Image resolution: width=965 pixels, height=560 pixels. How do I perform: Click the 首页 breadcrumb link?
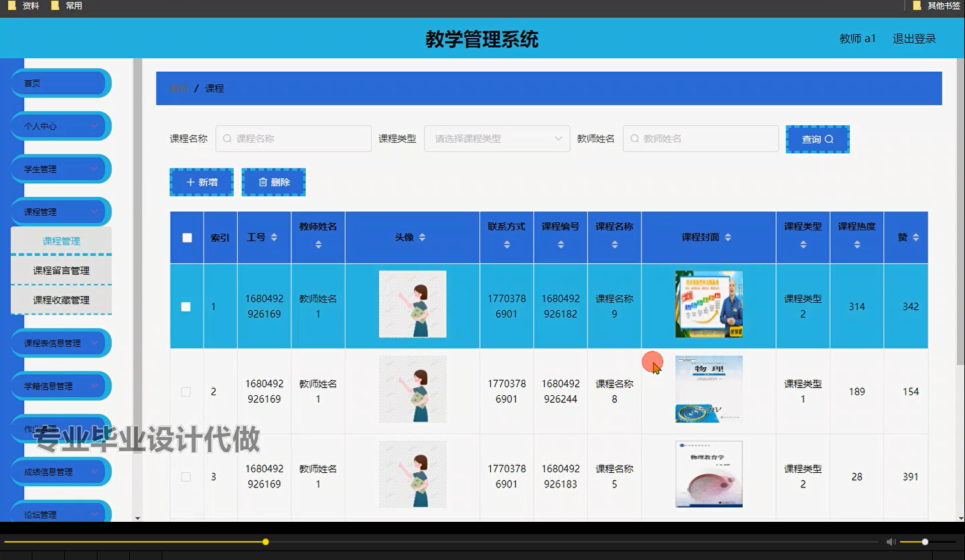pyautogui.click(x=178, y=88)
